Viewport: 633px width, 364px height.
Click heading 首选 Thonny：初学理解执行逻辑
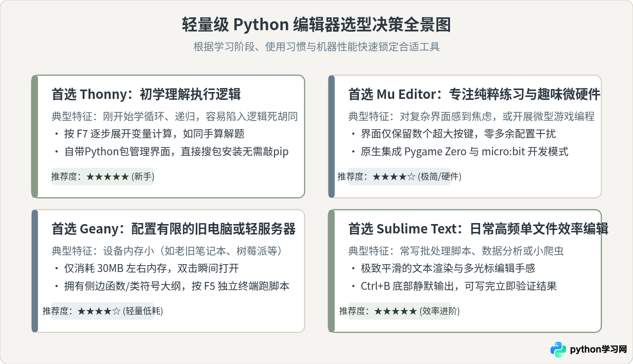coord(146,94)
